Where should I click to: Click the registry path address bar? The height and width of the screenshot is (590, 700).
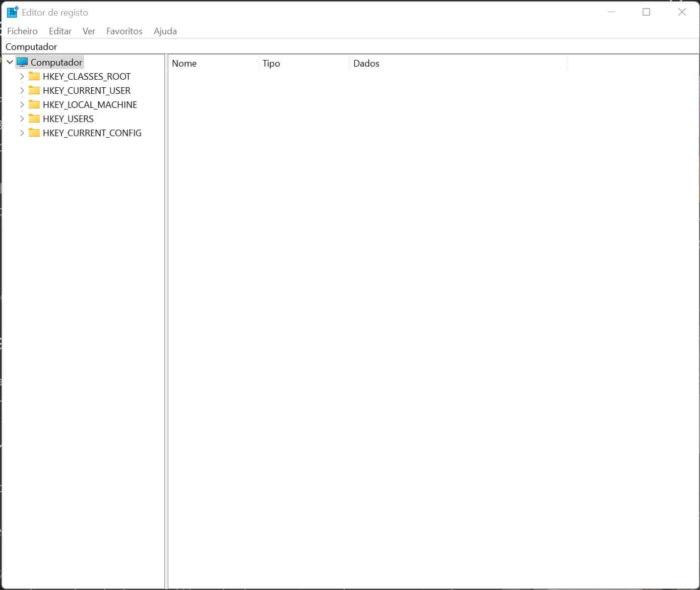(350, 47)
